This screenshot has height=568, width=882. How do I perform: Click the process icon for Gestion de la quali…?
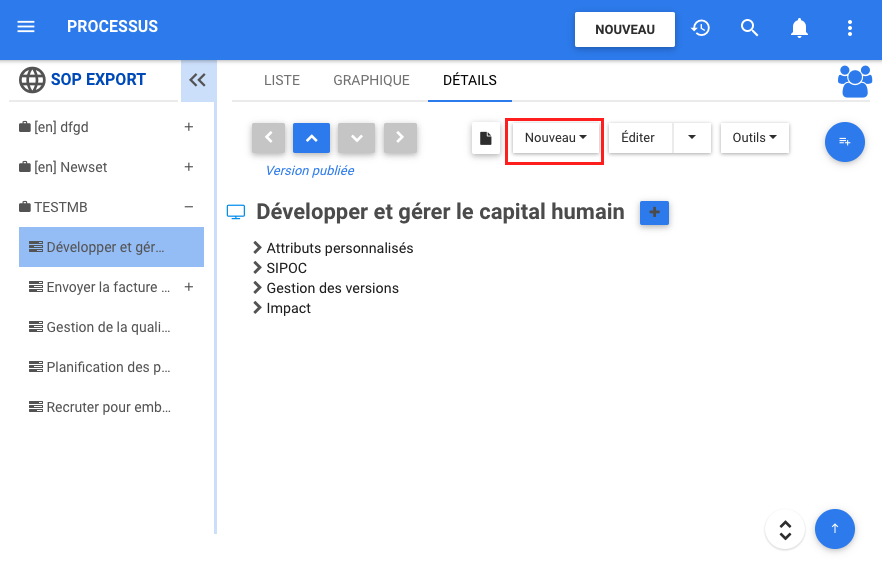(36, 327)
